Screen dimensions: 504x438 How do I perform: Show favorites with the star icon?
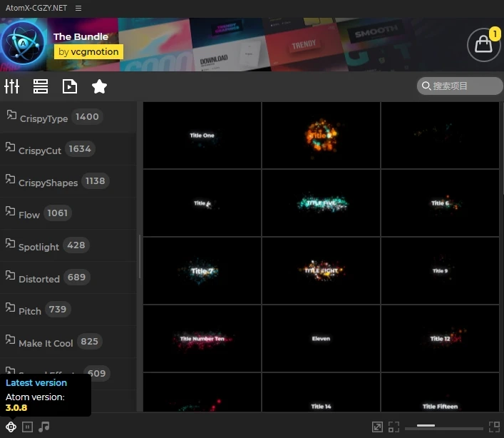(99, 86)
